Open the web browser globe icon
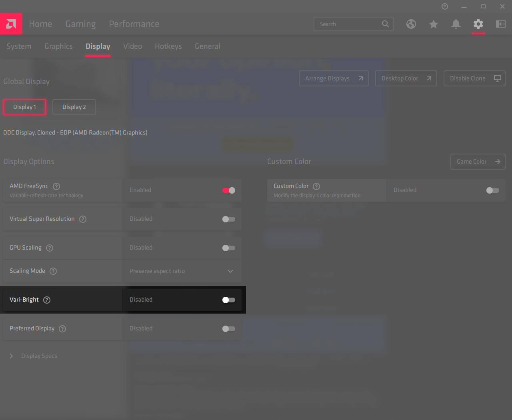This screenshot has width=512, height=420. click(411, 24)
